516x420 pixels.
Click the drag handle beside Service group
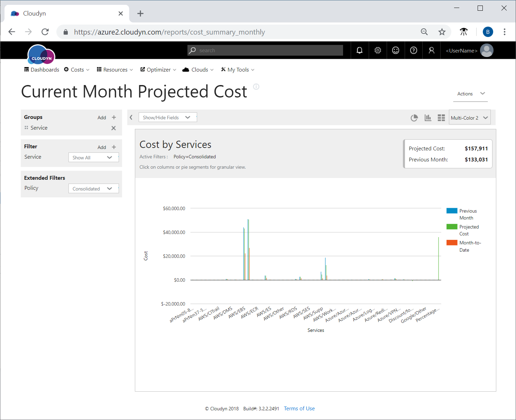coord(26,128)
